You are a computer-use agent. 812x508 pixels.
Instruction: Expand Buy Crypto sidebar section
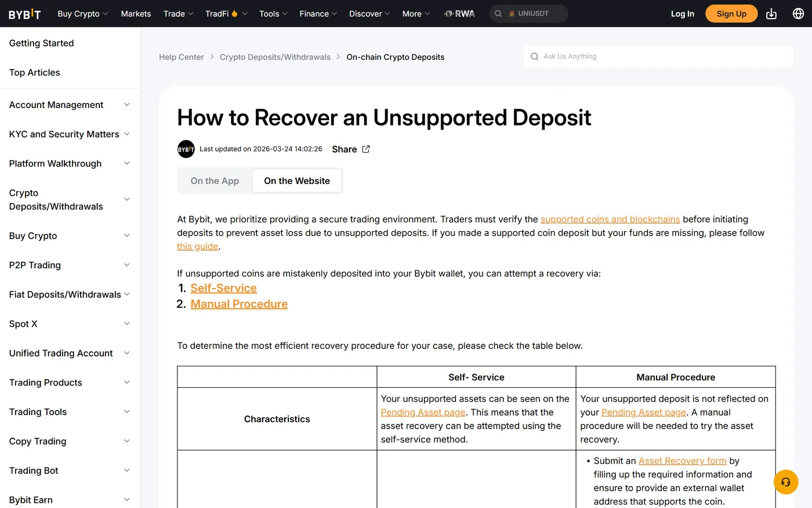tap(70, 236)
